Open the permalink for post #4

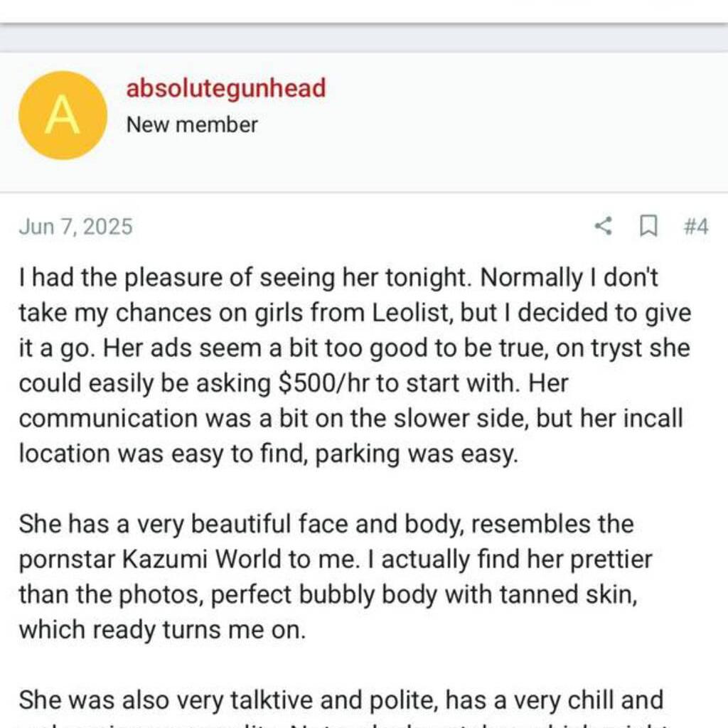695,227
